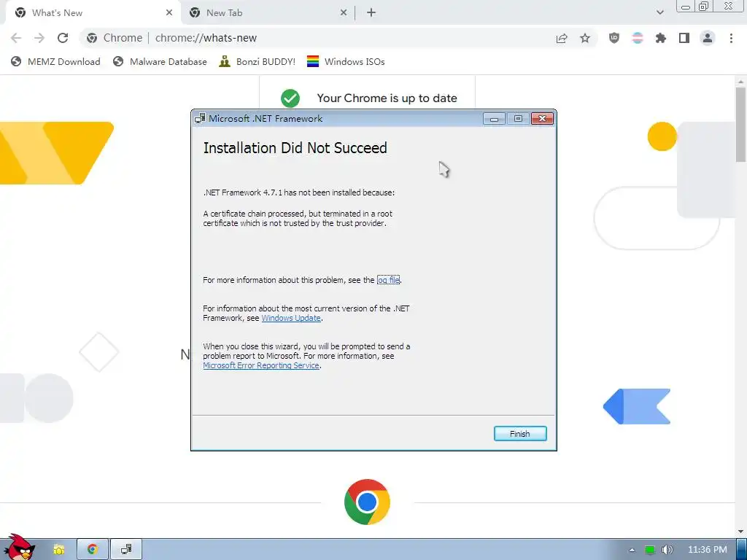Viewport: 747px width, 560px height.
Task: Click the scrollbar down arrow
Action: (x=741, y=532)
